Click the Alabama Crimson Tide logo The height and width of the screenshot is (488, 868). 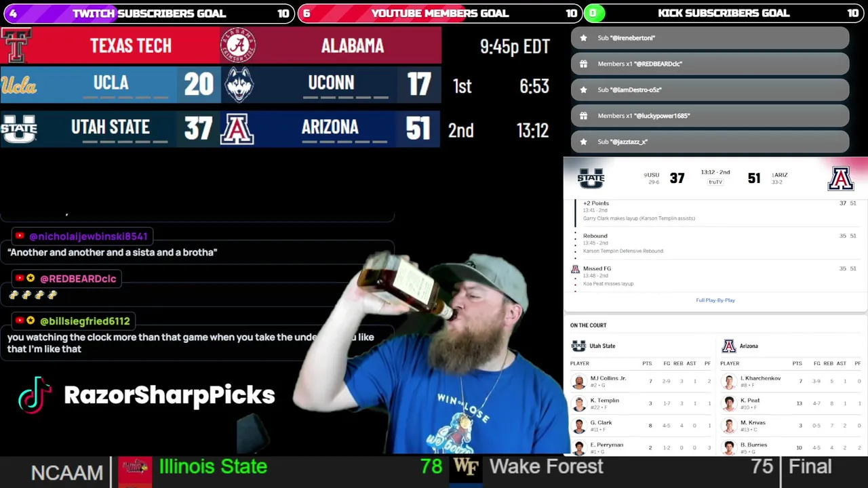238,45
